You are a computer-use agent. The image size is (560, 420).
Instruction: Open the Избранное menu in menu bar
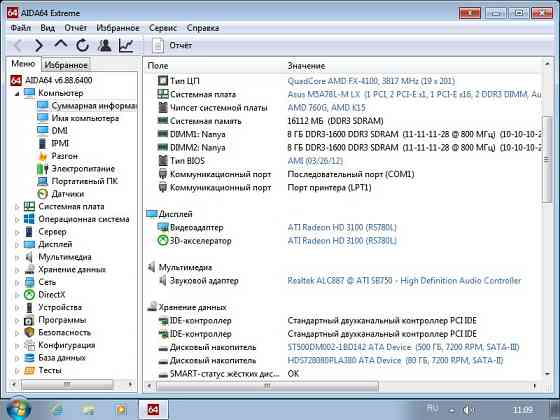point(118,28)
